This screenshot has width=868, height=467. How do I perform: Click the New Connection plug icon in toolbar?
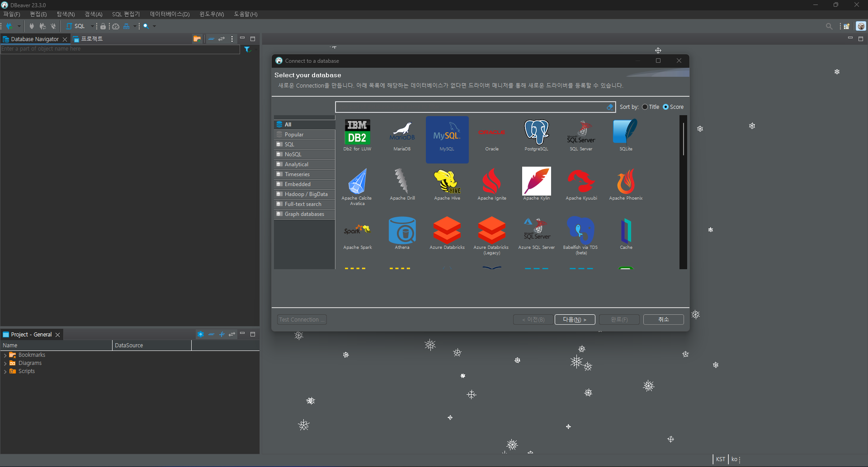(x=9, y=26)
